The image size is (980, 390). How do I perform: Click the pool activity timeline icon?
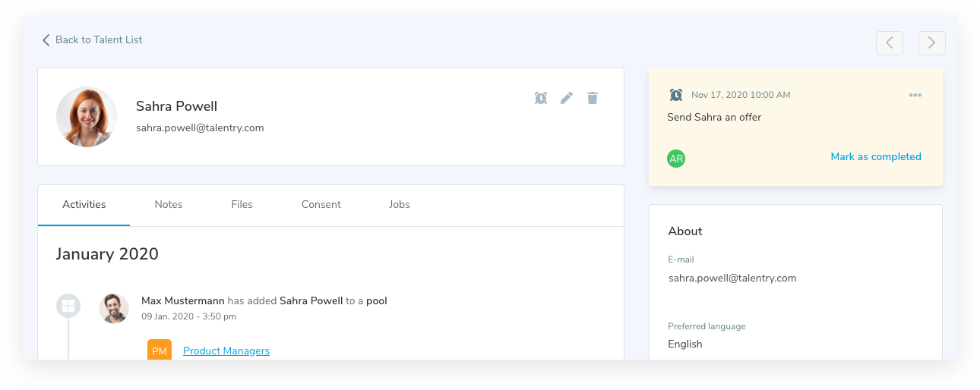(68, 306)
